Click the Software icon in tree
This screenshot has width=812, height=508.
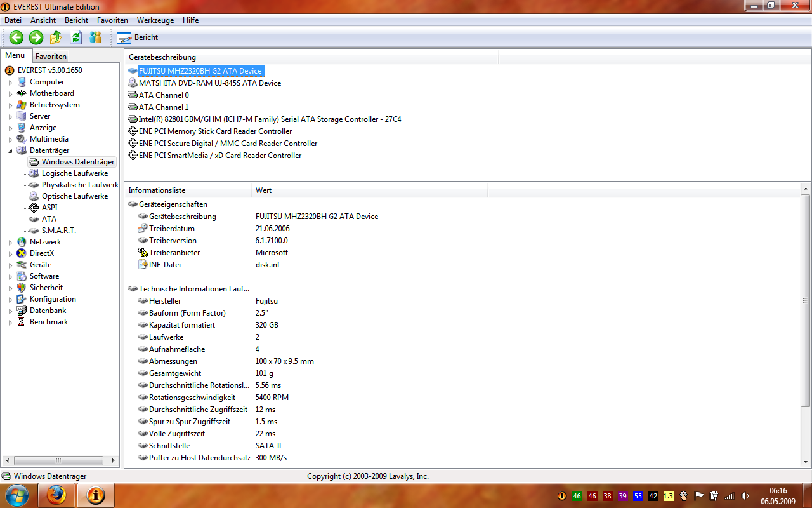(x=22, y=276)
